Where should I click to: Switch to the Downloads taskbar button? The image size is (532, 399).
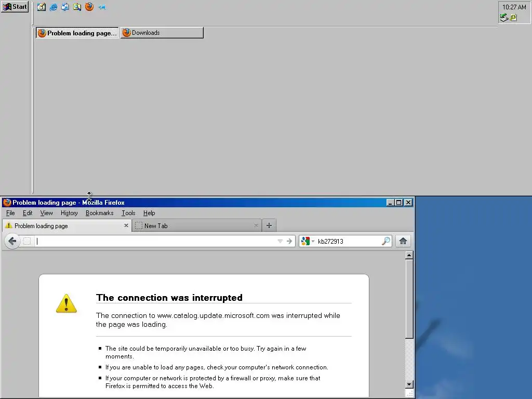[x=162, y=33]
